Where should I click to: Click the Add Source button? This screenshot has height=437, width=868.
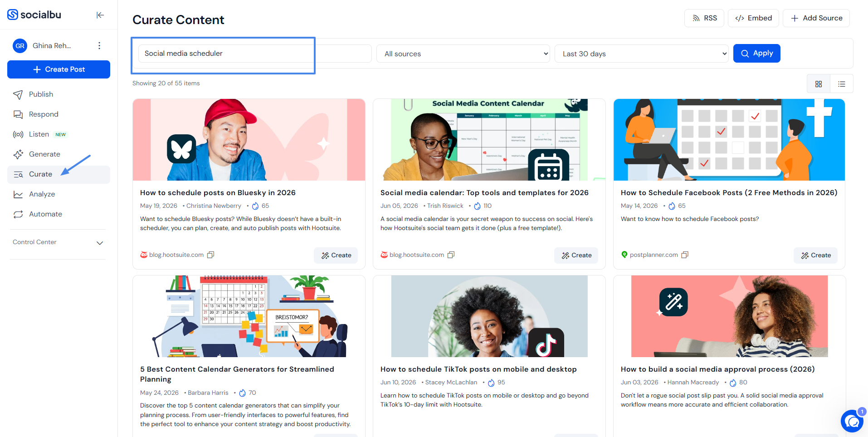(816, 18)
